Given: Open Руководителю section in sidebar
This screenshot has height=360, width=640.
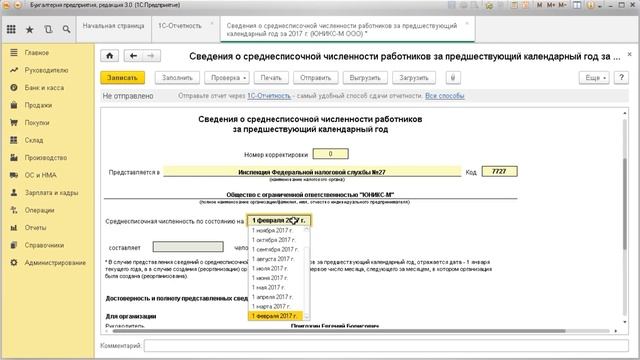Looking at the screenshot, I should pos(46,70).
